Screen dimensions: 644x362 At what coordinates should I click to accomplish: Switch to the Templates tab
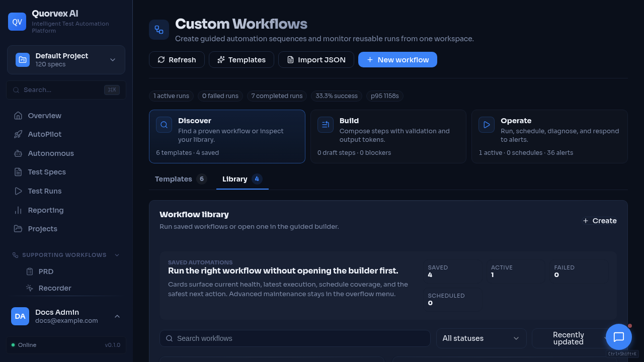181,179
